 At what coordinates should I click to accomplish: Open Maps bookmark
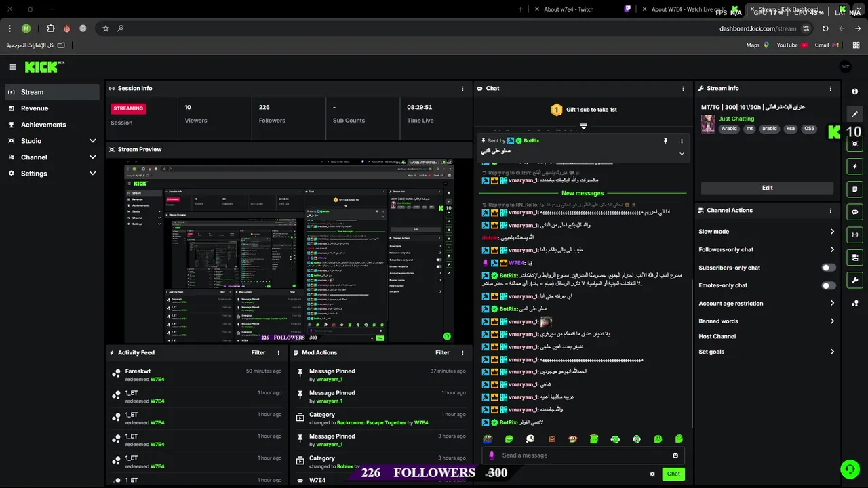pyautogui.click(x=757, y=45)
